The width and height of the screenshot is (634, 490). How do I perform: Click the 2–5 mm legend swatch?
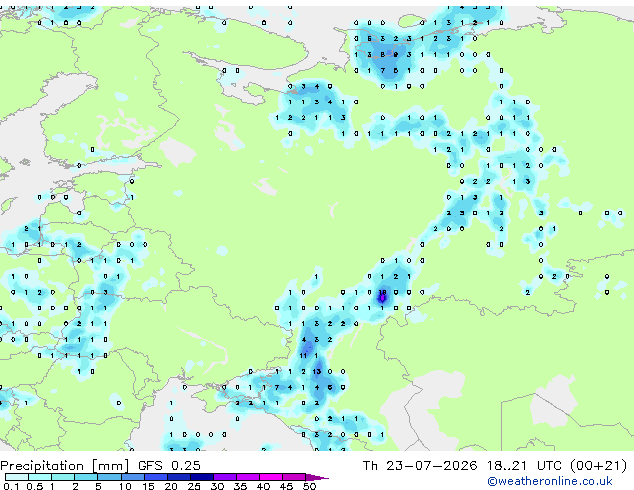pos(86,477)
